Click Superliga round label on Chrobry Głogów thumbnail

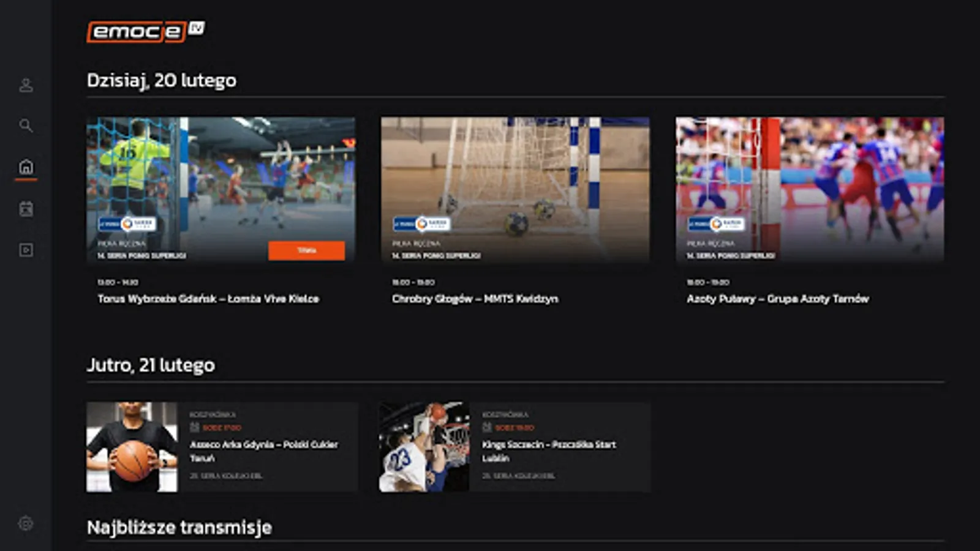point(436,255)
